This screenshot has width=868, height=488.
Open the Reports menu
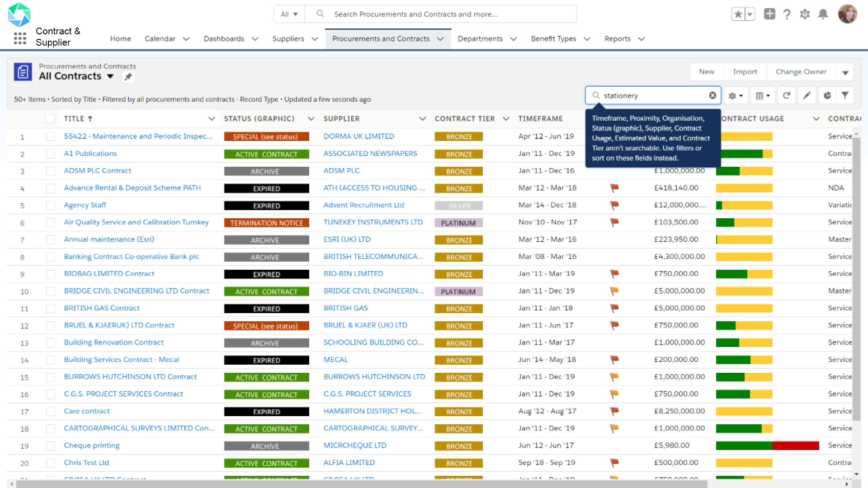618,39
